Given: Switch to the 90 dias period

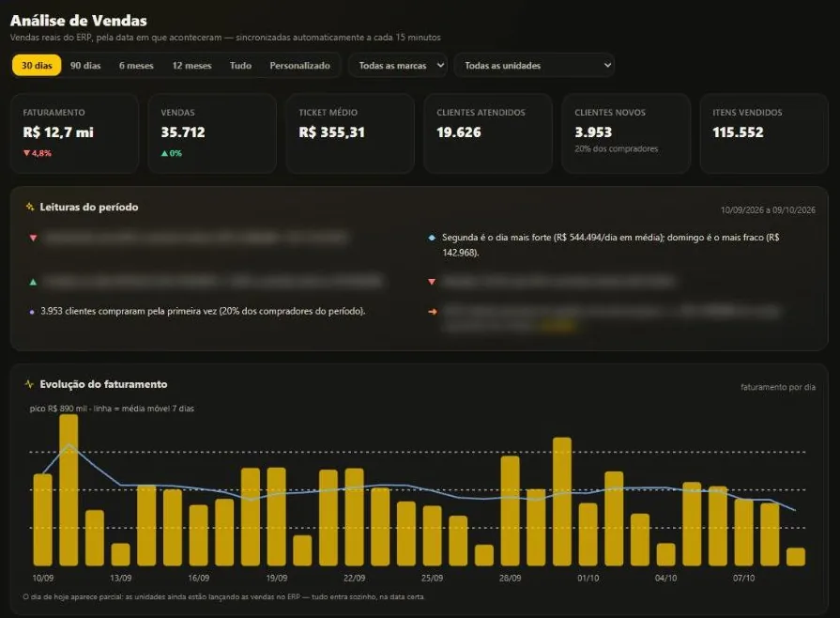Looking at the screenshot, I should coord(85,66).
